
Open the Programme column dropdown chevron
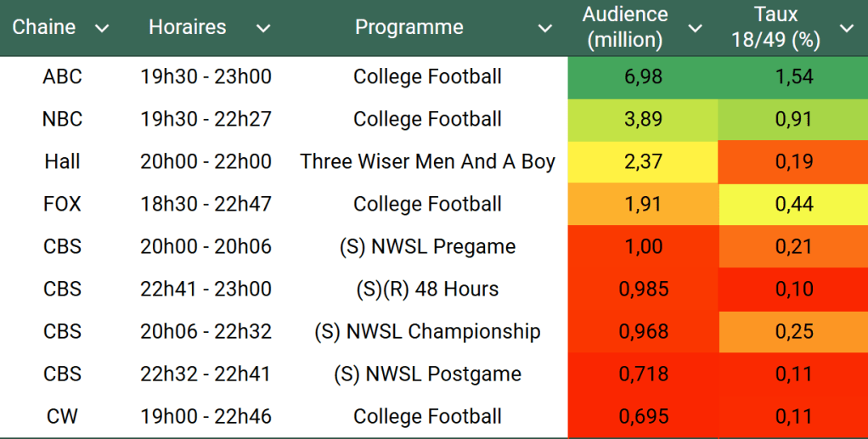(545, 28)
